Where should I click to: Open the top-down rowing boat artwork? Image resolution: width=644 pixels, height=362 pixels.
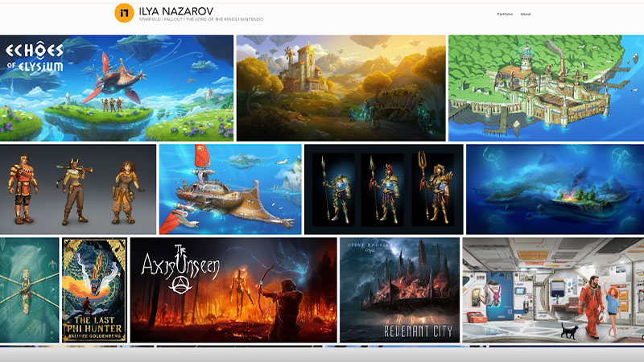29,290
